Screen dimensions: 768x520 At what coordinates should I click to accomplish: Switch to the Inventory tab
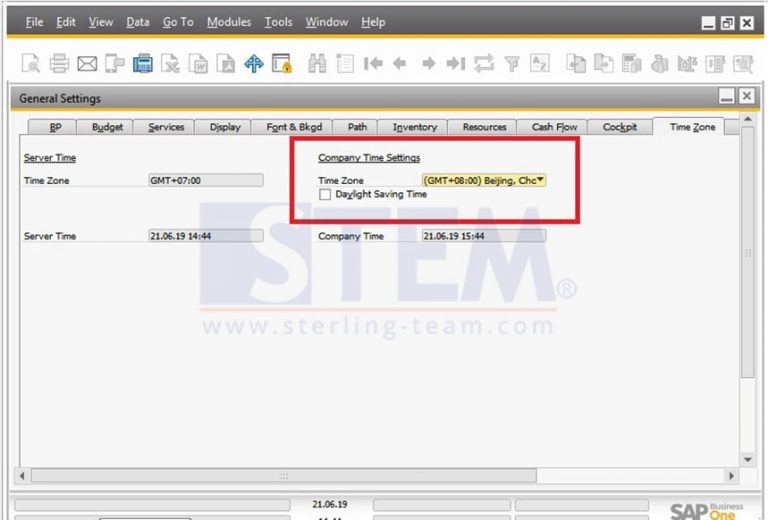pyautogui.click(x=414, y=127)
